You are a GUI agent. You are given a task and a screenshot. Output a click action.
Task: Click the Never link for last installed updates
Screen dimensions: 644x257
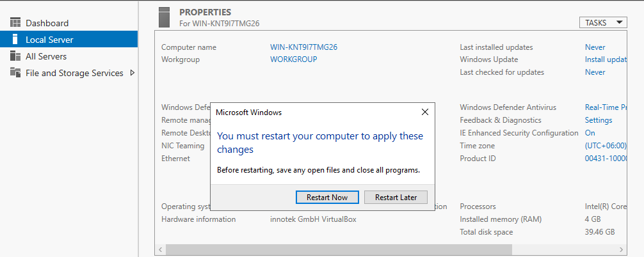click(x=595, y=47)
